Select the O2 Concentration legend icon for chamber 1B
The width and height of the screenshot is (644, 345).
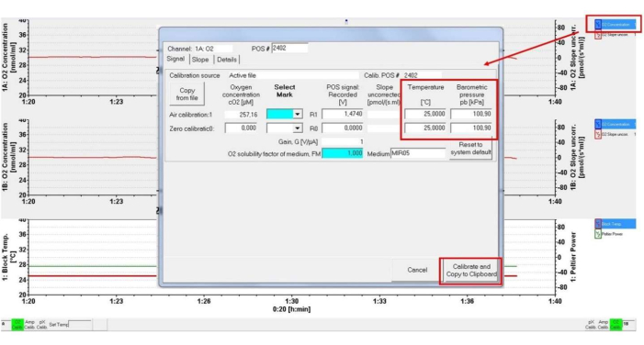coord(598,124)
